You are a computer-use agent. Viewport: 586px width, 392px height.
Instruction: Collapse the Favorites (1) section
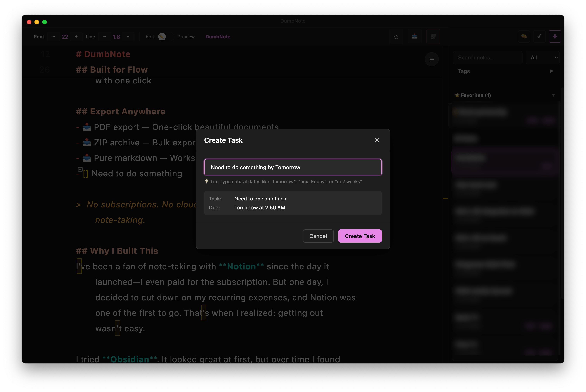[505, 95]
